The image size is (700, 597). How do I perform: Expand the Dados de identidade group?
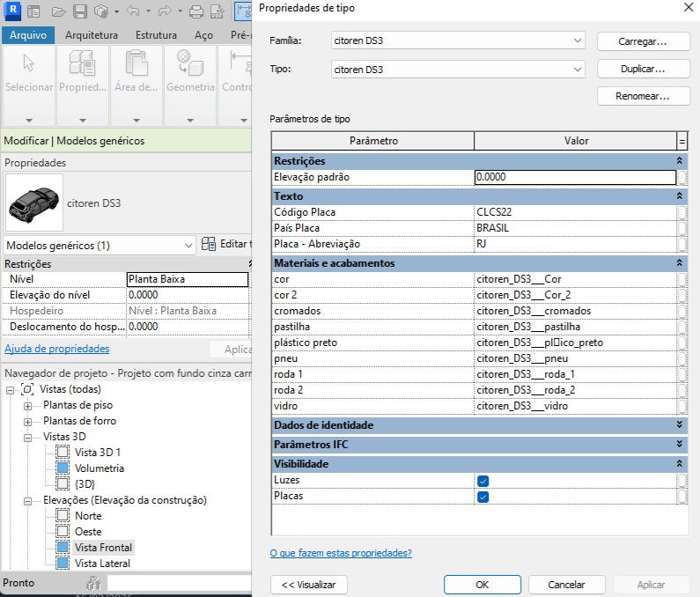(x=679, y=424)
